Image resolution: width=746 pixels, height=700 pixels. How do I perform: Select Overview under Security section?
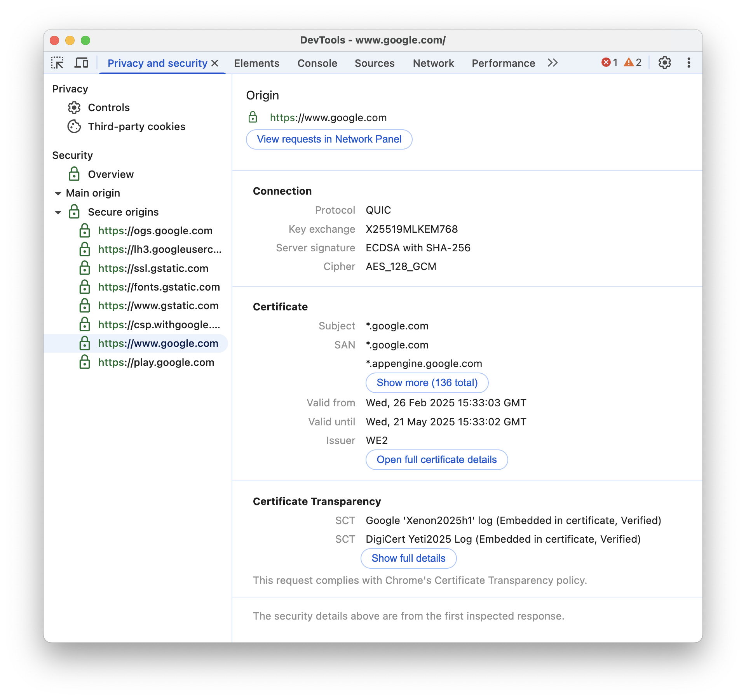click(110, 174)
